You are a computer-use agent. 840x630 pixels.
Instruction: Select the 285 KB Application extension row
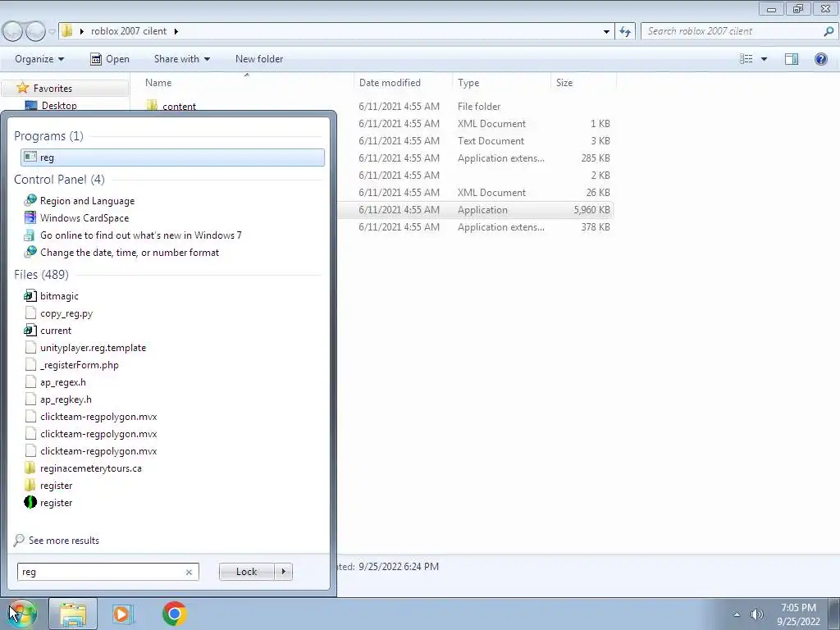[475, 158]
